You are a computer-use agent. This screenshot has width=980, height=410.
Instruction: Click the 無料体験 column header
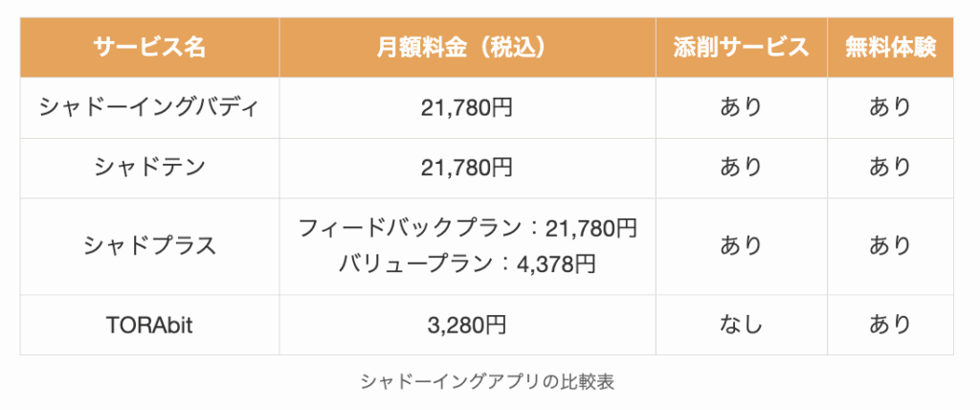click(890, 47)
